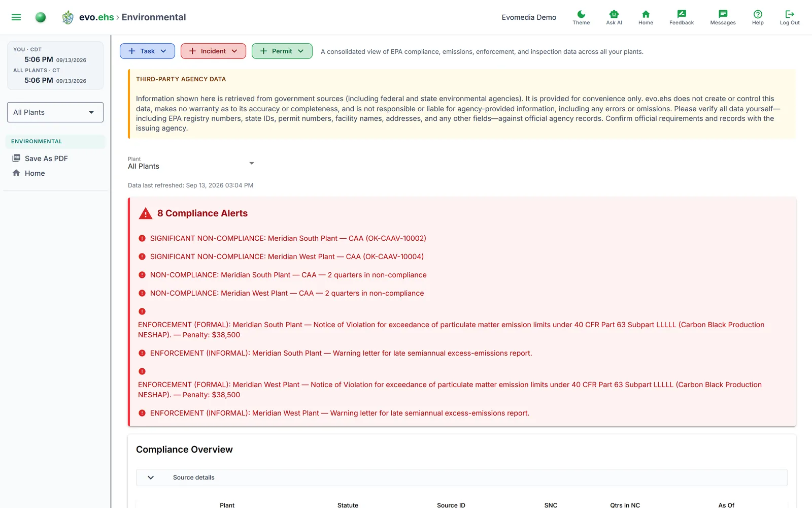Viewport: 812px width, 508px height.
Task: Log out of the application
Action: coord(790,17)
